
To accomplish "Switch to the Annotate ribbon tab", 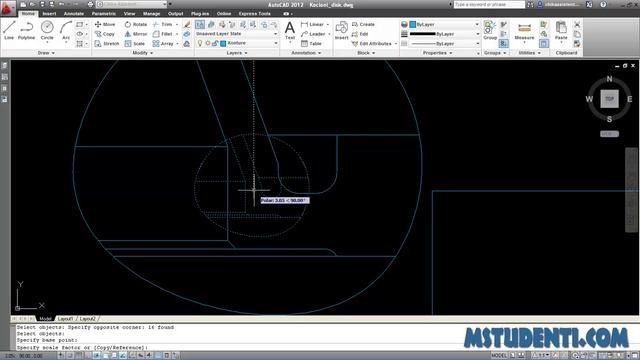I will pyautogui.click(x=73, y=13).
